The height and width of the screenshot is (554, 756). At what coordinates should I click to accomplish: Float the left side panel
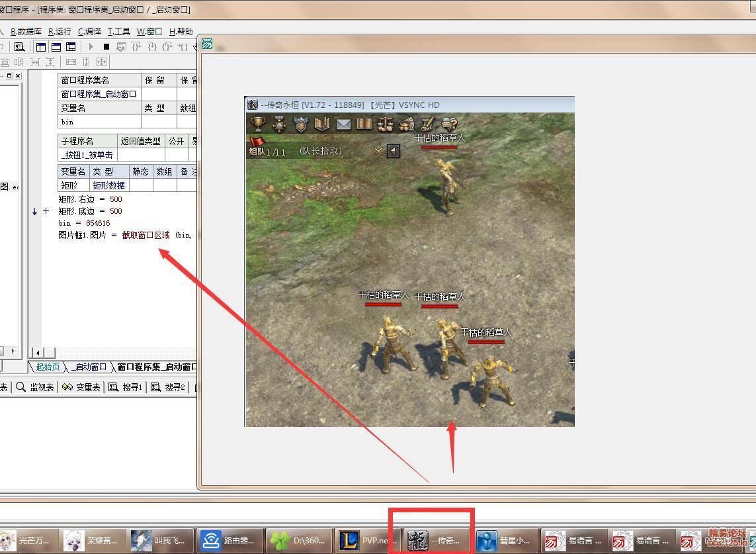pos(9,75)
